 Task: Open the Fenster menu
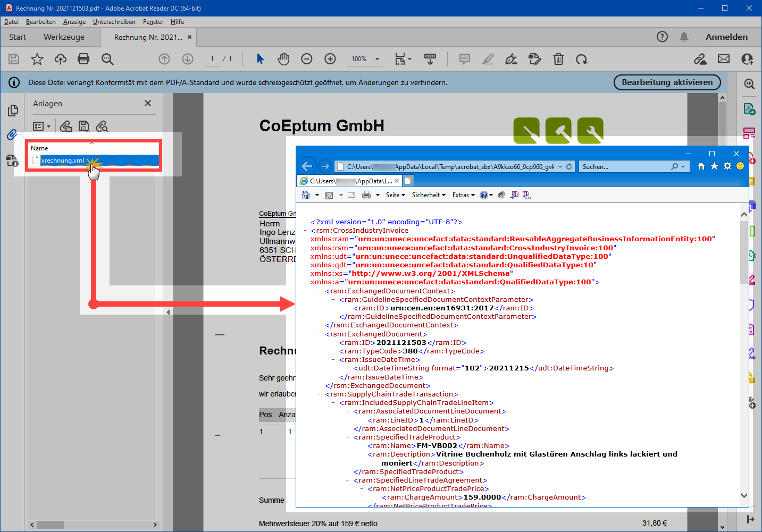[153, 22]
